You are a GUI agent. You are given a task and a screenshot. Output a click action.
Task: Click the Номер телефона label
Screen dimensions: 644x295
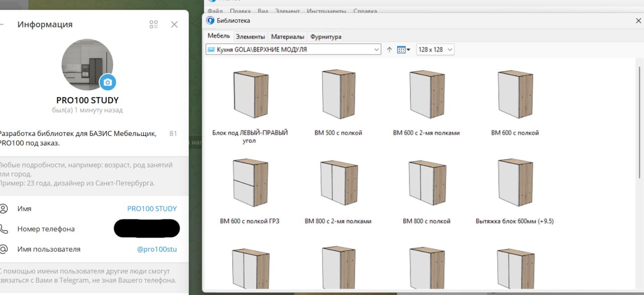pos(46,229)
